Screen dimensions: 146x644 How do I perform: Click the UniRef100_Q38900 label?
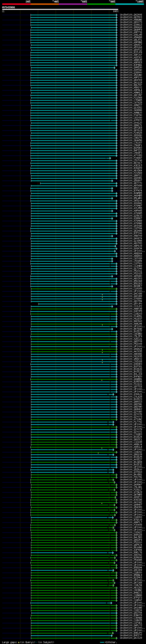pos(131,72)
